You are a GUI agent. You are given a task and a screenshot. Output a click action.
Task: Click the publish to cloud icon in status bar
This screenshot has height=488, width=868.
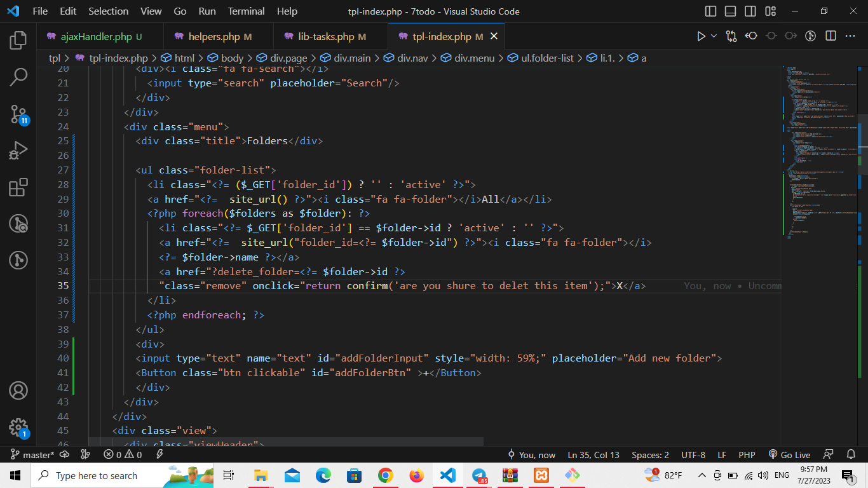[64, 455]
